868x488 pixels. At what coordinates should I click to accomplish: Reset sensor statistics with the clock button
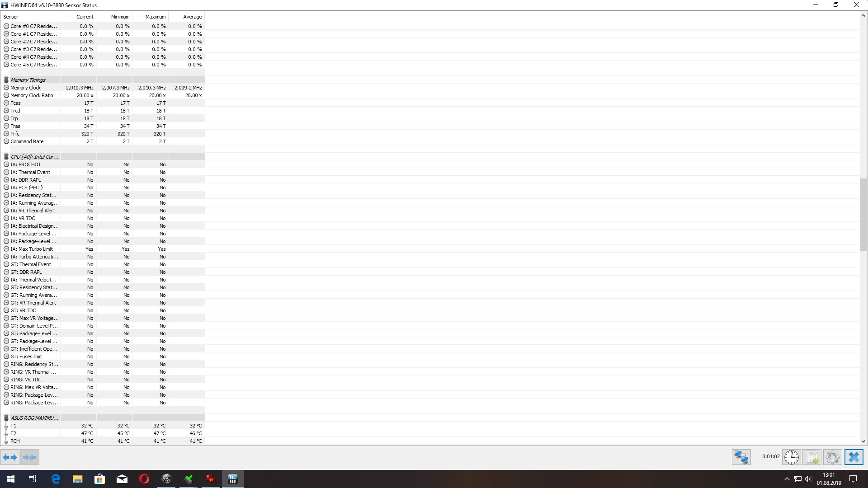791,457
